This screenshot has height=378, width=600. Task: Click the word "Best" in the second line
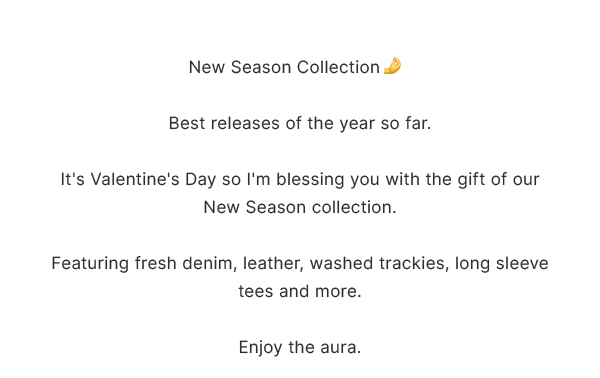click(187, 123)
